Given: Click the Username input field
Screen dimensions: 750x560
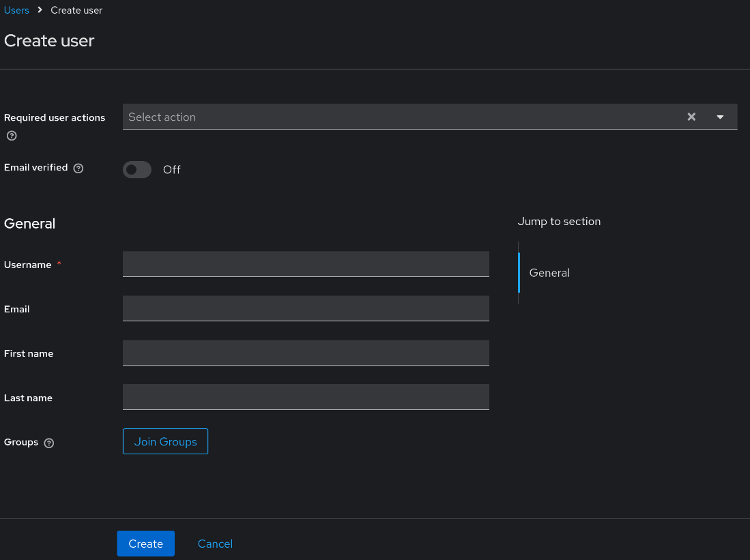Looking at the screenshot, I should coord(306,264).
